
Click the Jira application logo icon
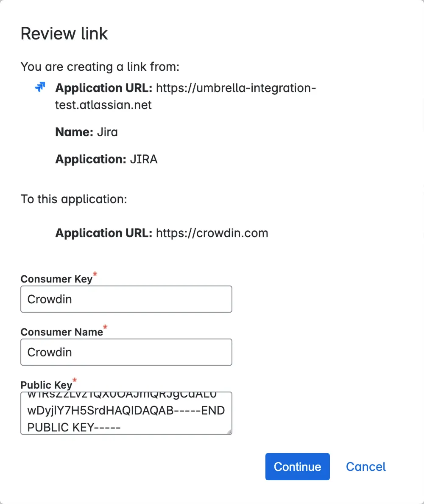(39, 87)
